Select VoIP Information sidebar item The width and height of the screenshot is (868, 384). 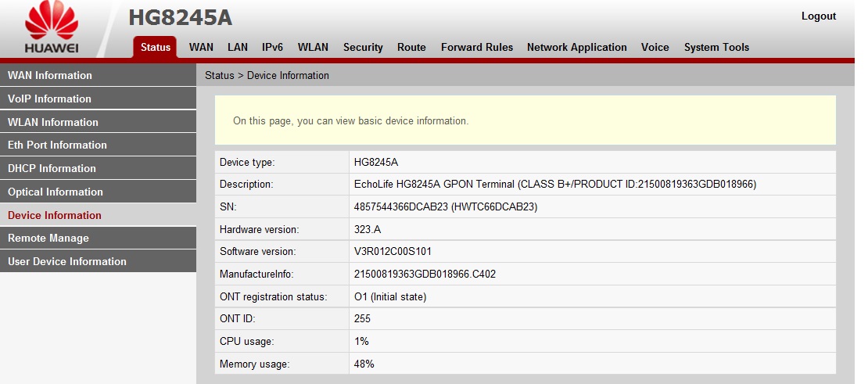(49, 99)
